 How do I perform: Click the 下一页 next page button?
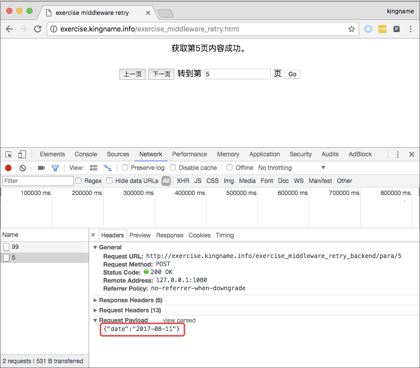[x=161, y=74]
